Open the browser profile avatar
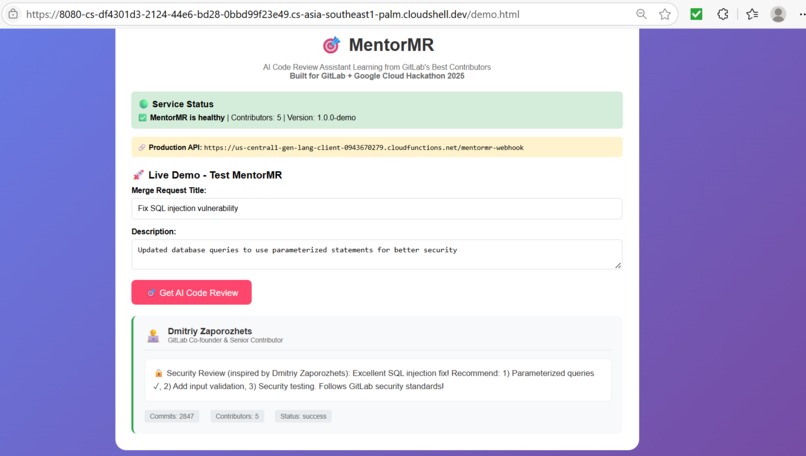 point(778,14)
